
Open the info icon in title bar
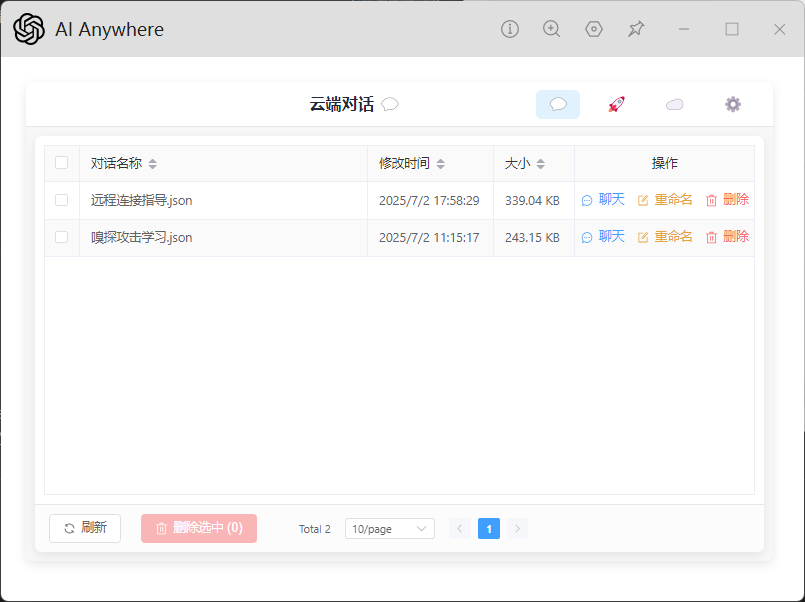click(510, 29)
